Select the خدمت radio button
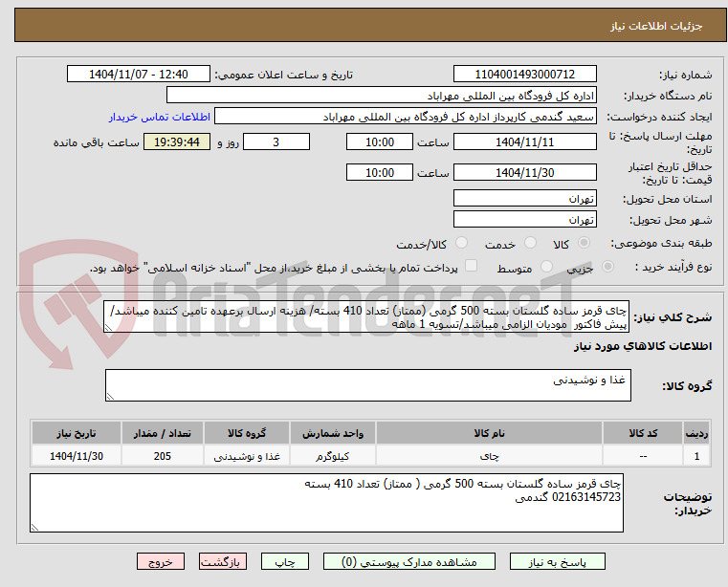Image resolution: width=728 pixels, height=587 pixels. (x=530, y=243)
